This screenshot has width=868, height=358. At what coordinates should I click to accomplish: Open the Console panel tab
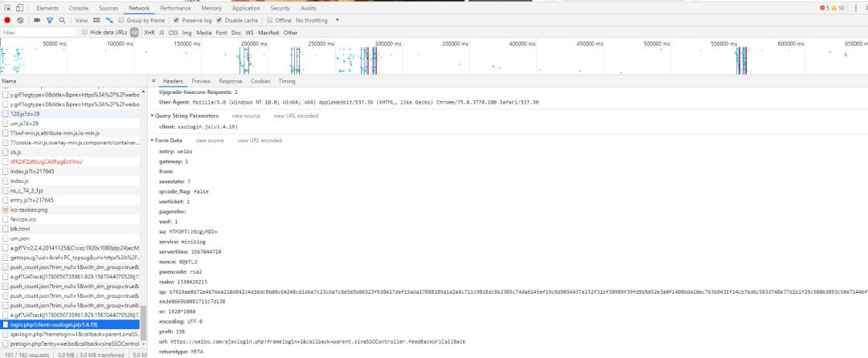point(79,8)
